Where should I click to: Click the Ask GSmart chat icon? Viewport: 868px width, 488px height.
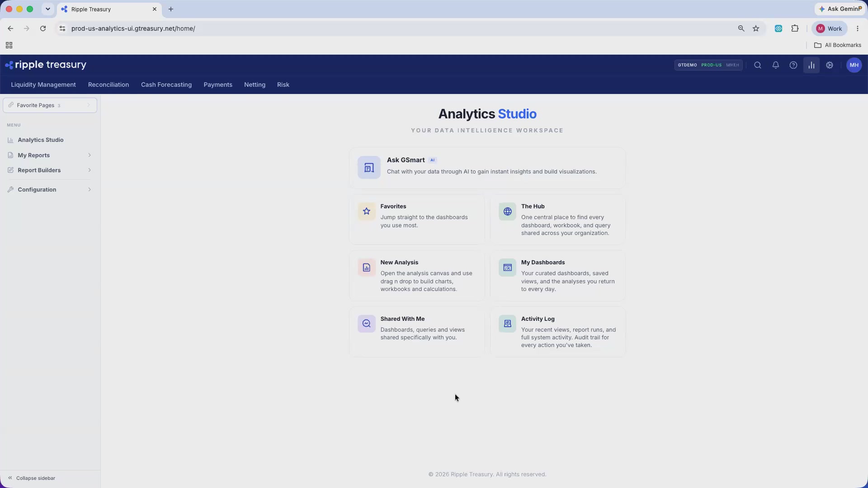[369, 168]
